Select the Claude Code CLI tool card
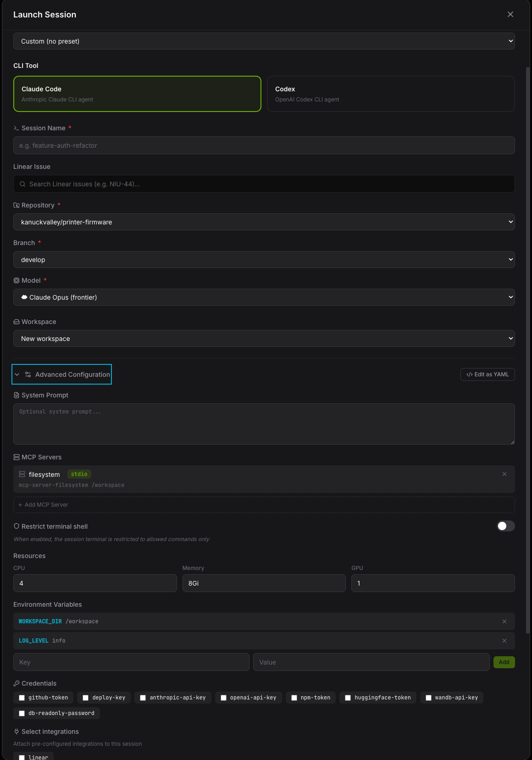The width and height of the screenshot is (532, 760). 138,94
